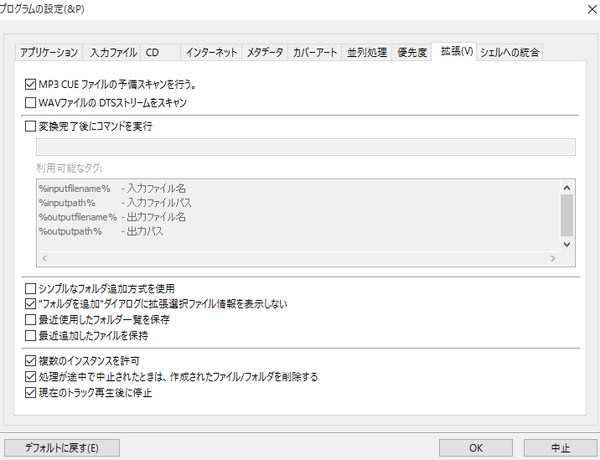Screen dimensions: 600x460
Task: Uncheck 現在のトラック再生後に停止
Action: [x=30, y=393]
